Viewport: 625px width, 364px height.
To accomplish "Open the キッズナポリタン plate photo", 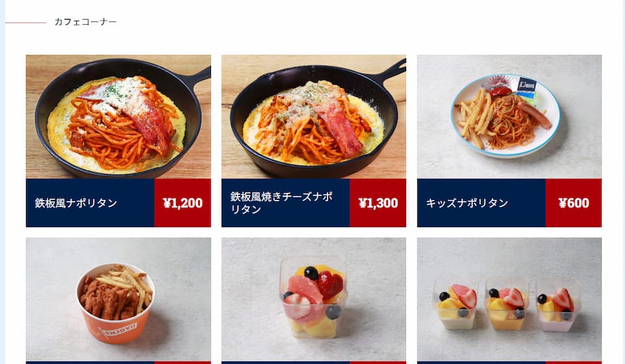I will [x=509, y=117].
